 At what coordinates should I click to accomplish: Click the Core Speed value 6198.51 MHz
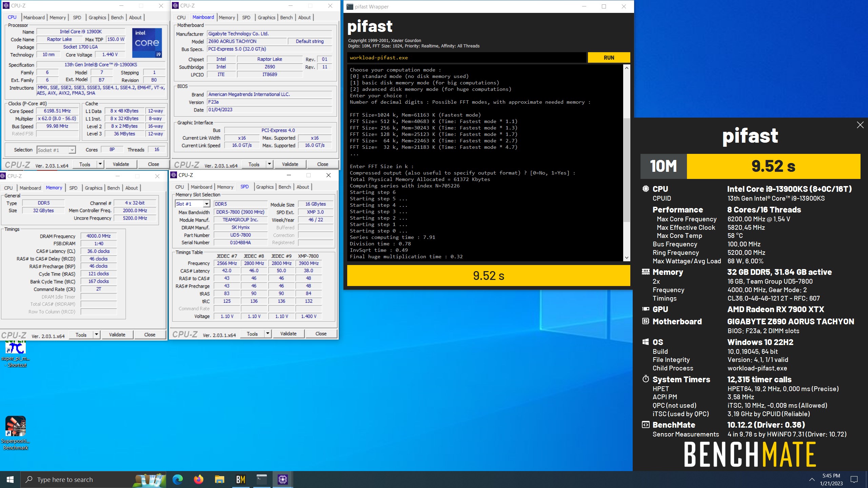(57, 111)
